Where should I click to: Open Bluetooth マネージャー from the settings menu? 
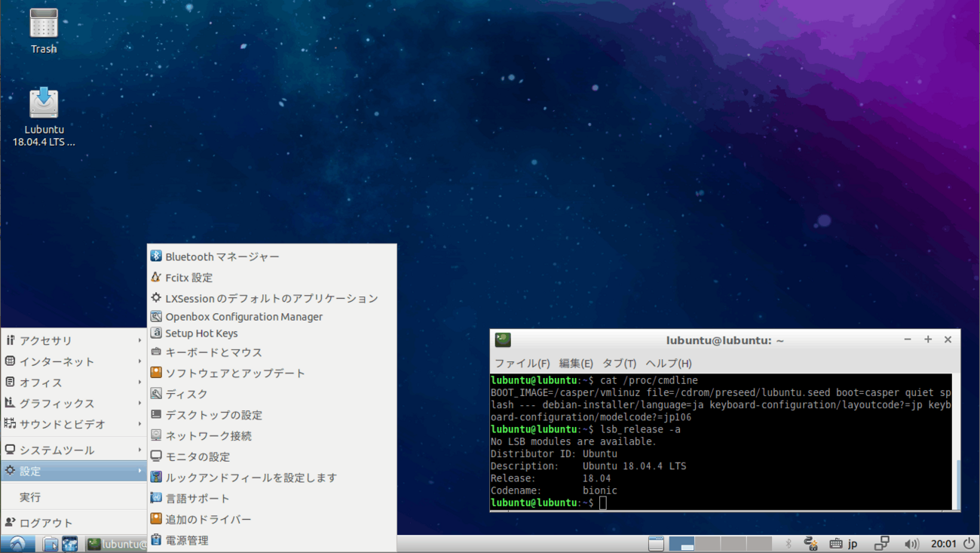(x=222, y=257)
